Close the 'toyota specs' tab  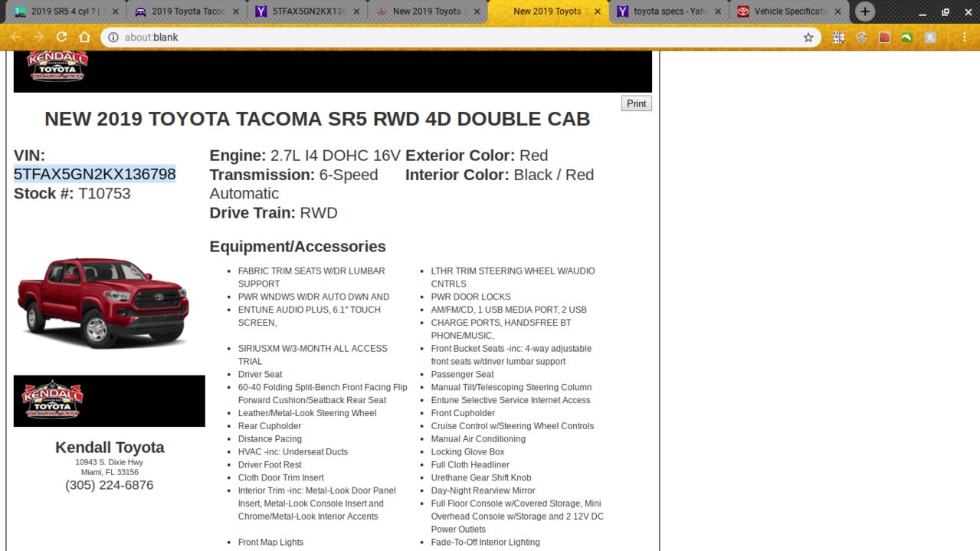(x=718, y=11)
